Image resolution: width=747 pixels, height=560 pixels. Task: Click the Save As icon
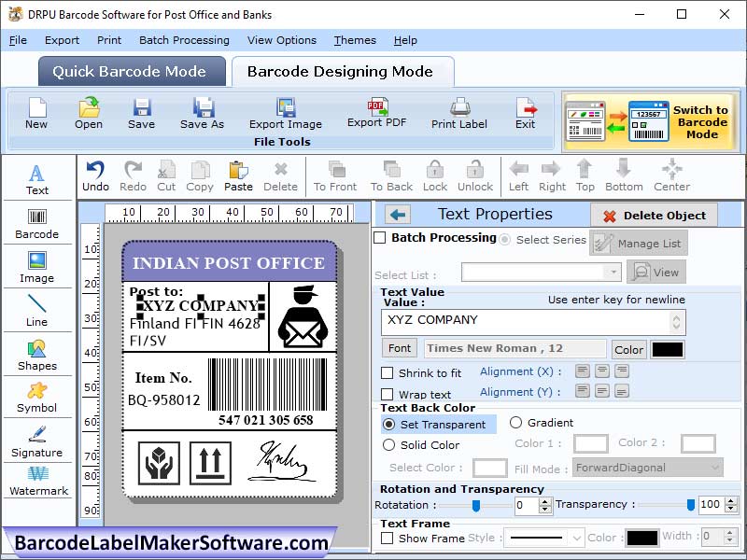tap(203, 113)
